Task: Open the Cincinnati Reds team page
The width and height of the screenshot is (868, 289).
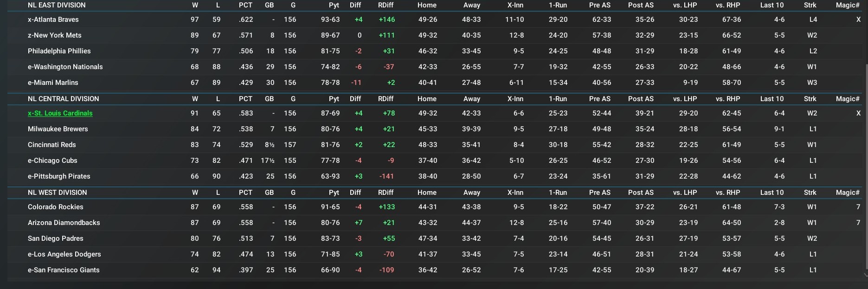Action: pyautogui.click(x=52, y=145)
